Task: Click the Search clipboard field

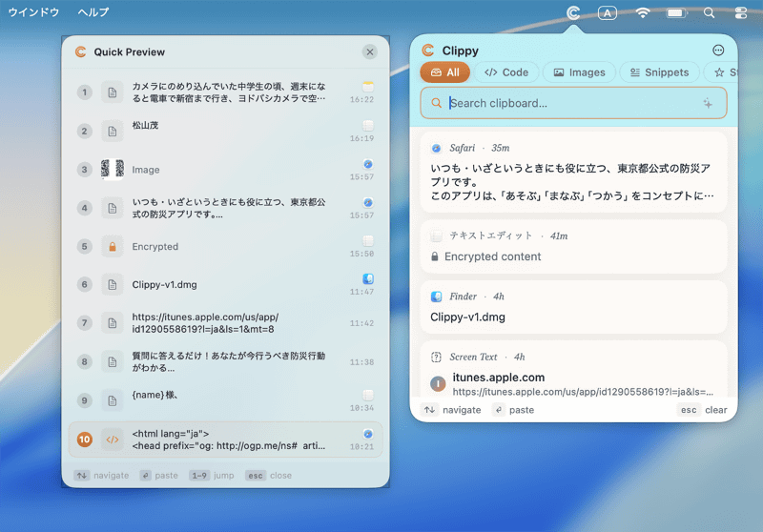Action: [573, 103]
